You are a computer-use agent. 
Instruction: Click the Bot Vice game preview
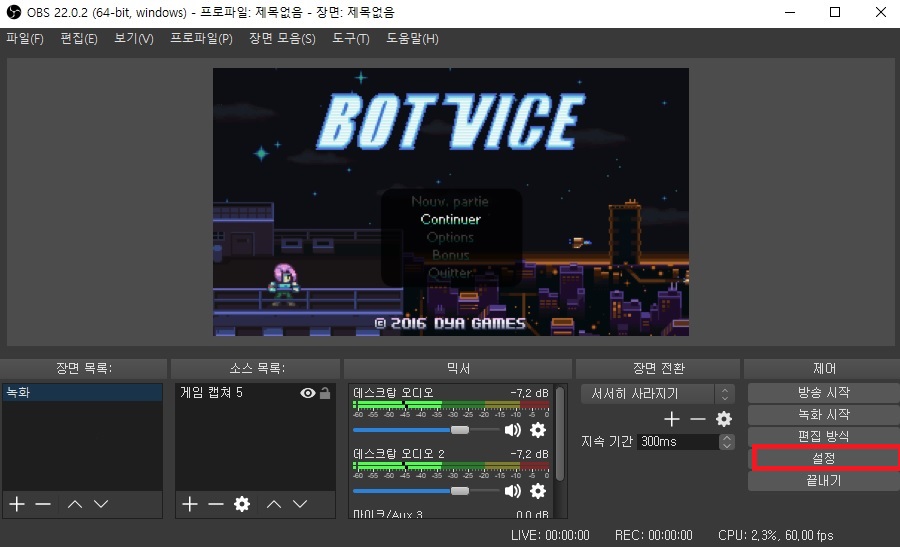click(451, 202)
